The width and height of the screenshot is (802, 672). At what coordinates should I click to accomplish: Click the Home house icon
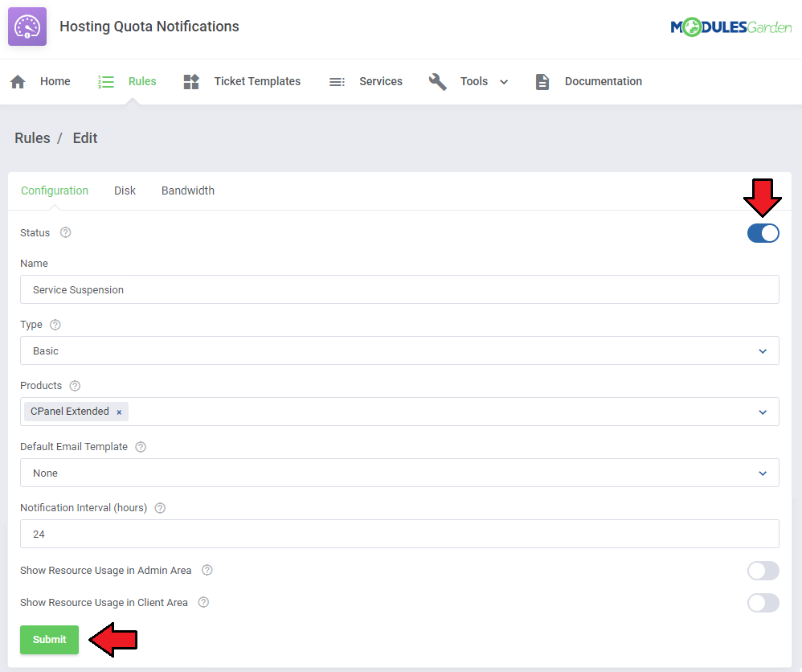[x=18, y=81]
